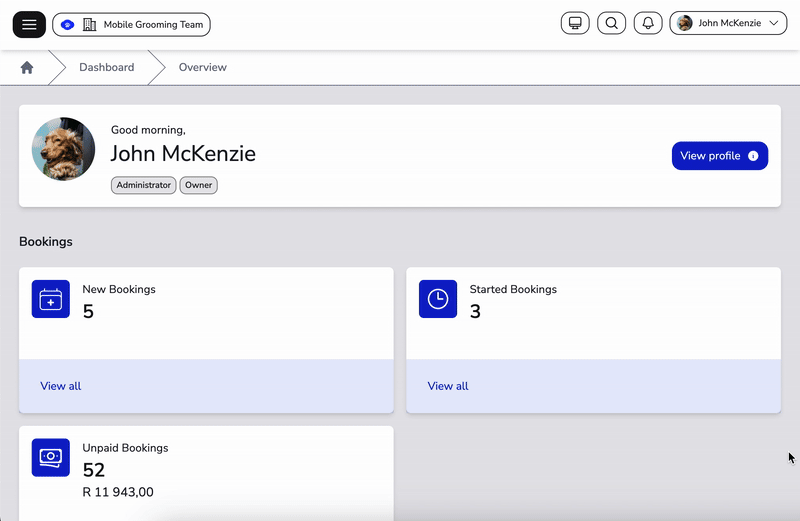Open the hamburger navigation menu
The width and height of the screenshot is (800, 521).
coord(29,24)
